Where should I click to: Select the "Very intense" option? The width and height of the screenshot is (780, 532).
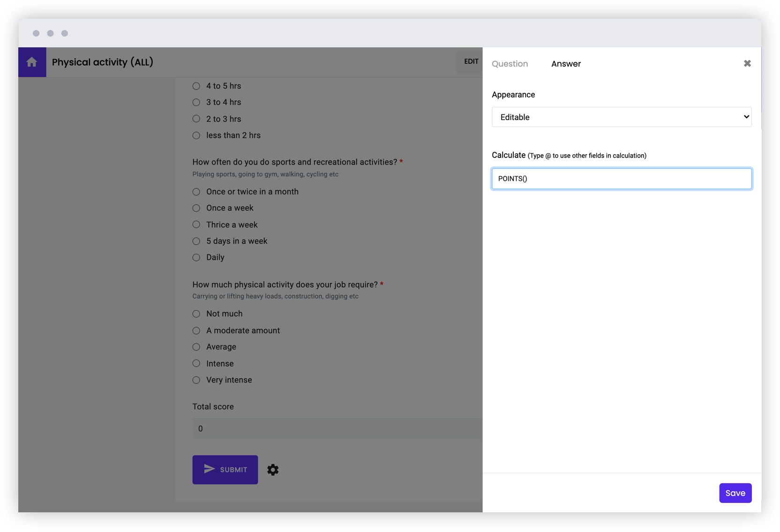click(x=196, y=380)
